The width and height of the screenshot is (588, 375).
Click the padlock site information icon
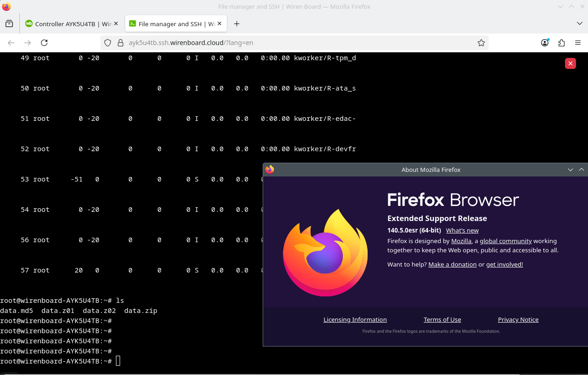click(x=121, y=43)
